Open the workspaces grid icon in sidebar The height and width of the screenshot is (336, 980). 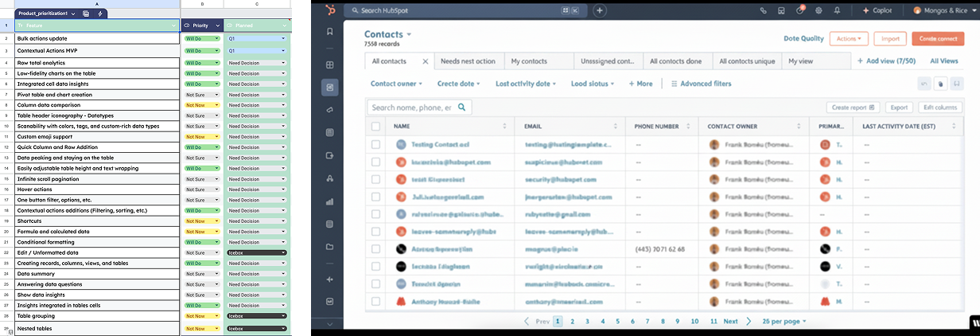[x=329, y=65]
